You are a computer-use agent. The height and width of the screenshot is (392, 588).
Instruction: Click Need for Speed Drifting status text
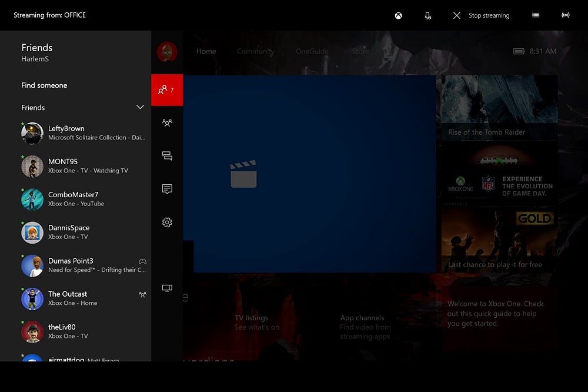(x=97, y=270)
